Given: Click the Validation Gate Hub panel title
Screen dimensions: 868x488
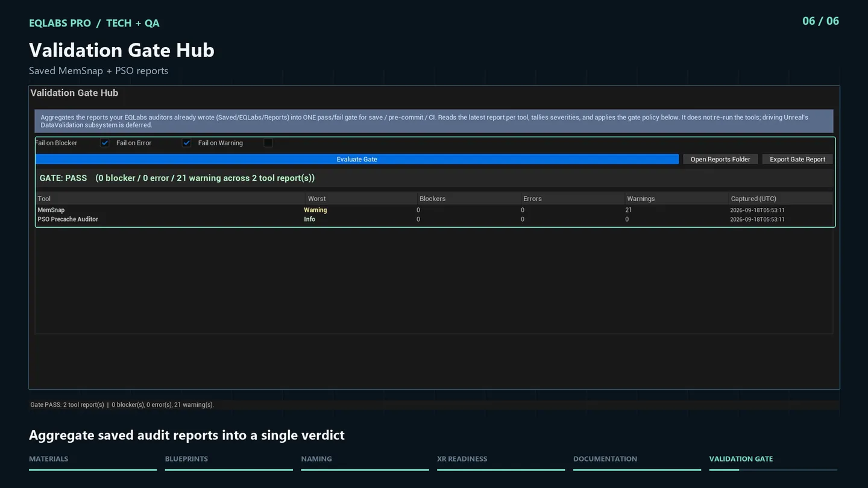Looking at the screenshot, I should tap(75, 93).
